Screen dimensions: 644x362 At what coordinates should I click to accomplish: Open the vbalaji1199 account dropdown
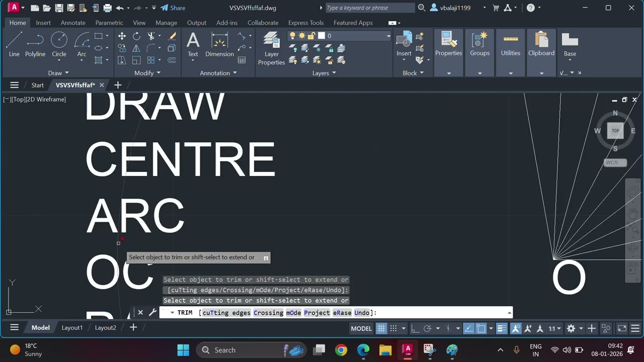[485, 8]
